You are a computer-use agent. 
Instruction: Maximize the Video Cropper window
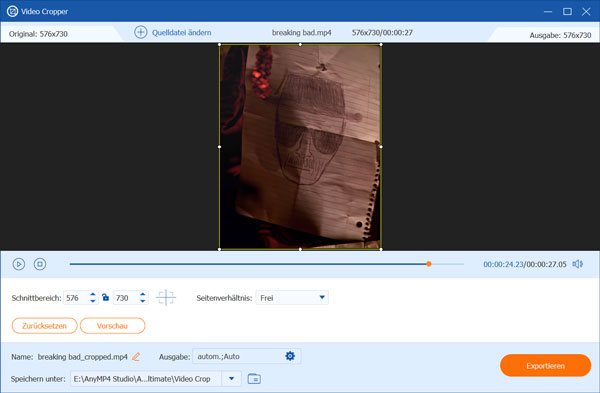click(x=567, y=11)
